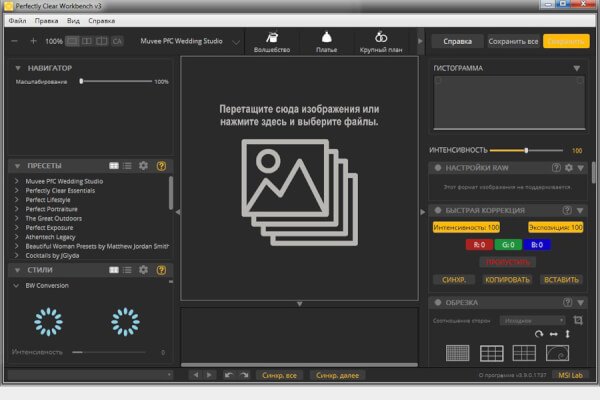Expand the Cocktails by JGlyda group
Screen dimensions: 600x400
pos(16,255)
